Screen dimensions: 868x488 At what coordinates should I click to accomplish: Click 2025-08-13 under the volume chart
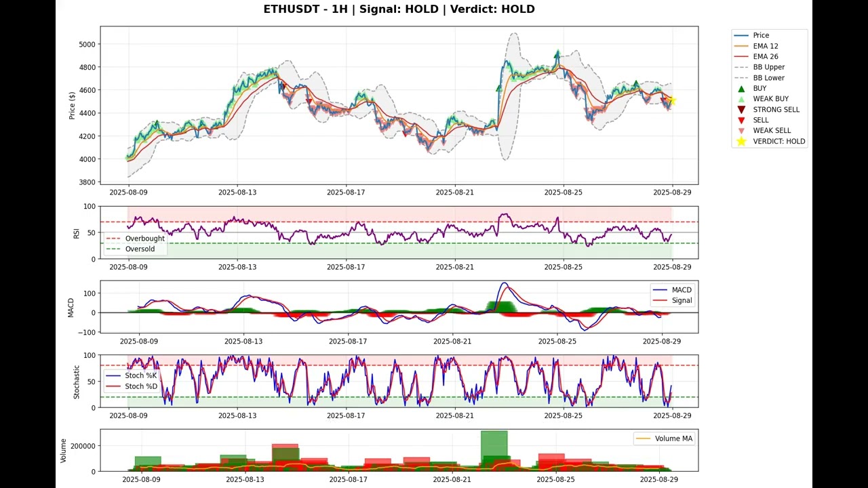click(245, 479)
